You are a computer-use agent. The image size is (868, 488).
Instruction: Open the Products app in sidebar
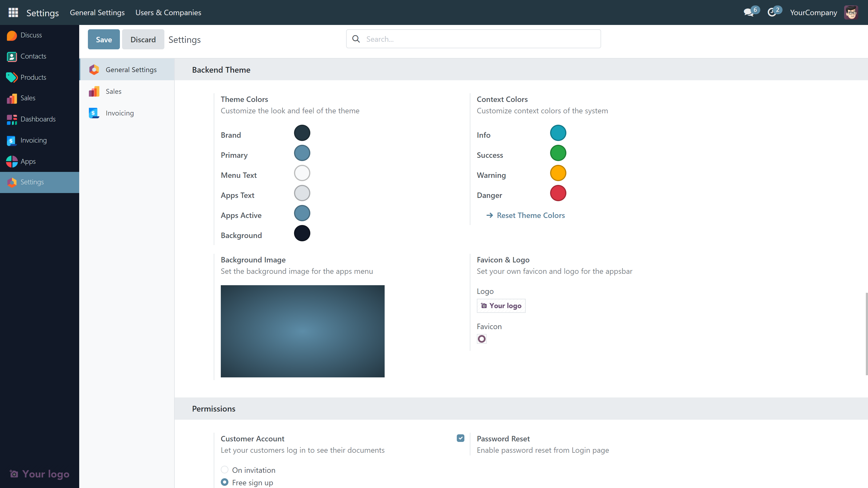point(33,77)
